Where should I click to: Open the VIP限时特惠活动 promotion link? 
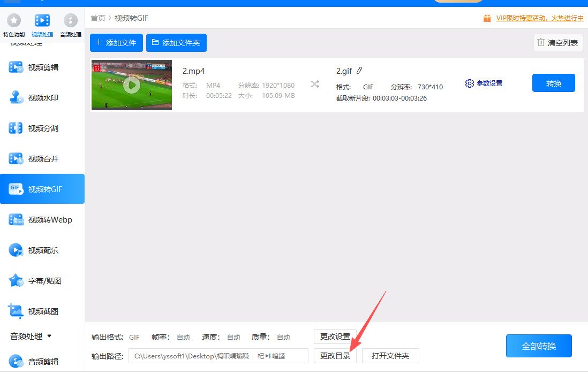[x=540, y=18]
